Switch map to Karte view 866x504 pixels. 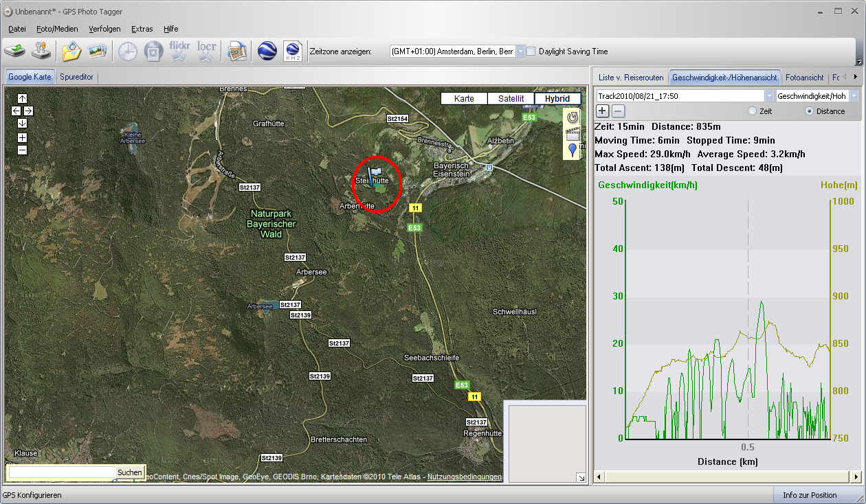[464, 99]
